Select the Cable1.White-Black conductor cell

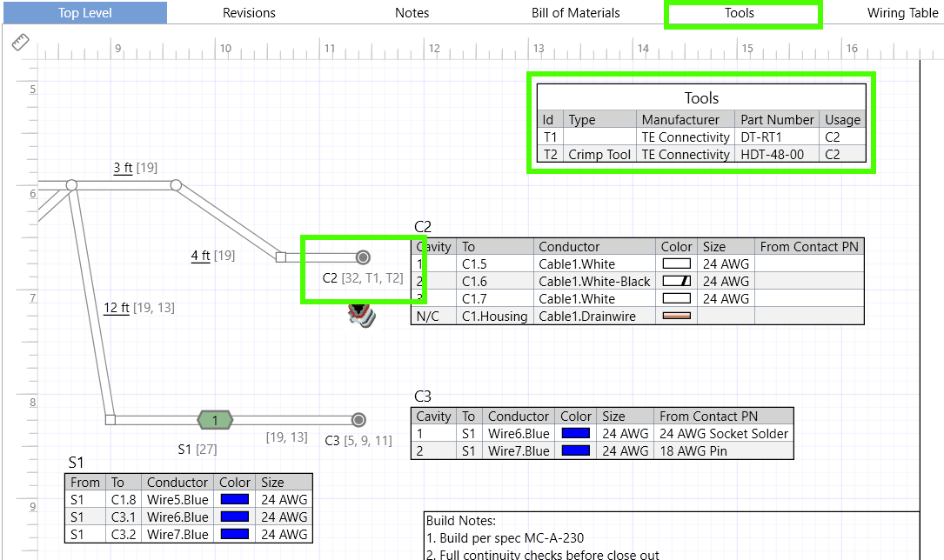point(594,282)
